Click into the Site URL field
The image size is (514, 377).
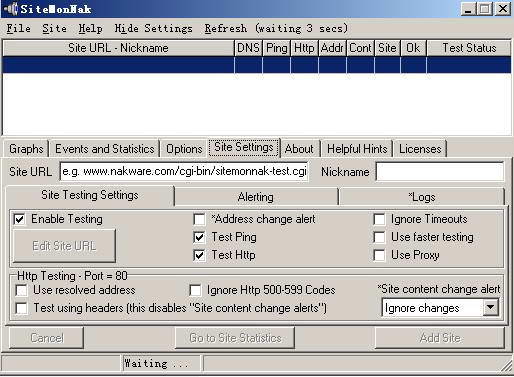tap(184, 171)
